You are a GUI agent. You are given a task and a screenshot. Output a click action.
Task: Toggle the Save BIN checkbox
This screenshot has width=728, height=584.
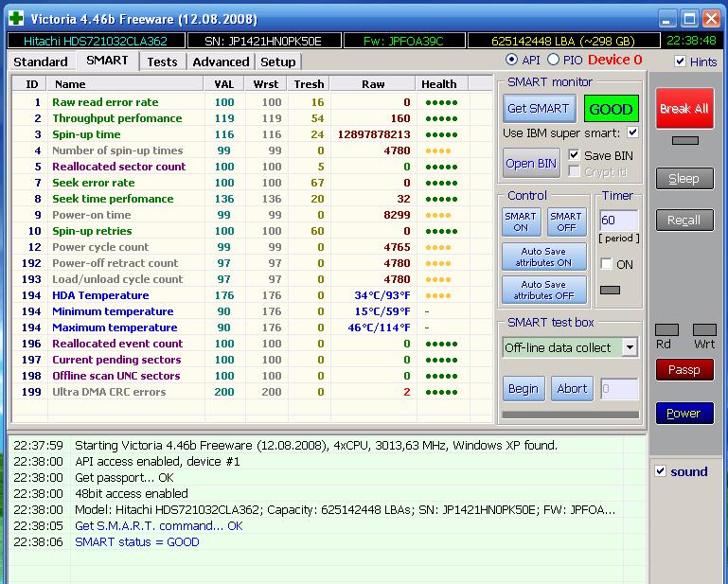[574, 155]
